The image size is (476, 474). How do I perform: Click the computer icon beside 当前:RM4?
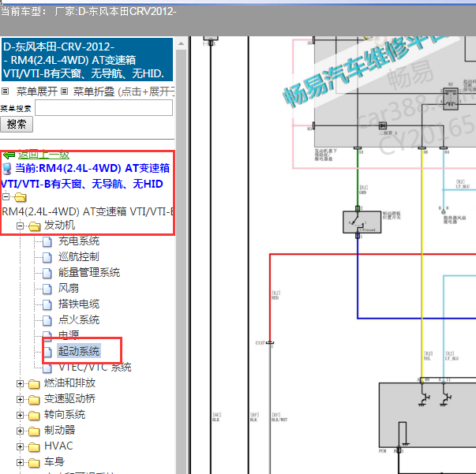pyautogui.click(x=7, y=169)
